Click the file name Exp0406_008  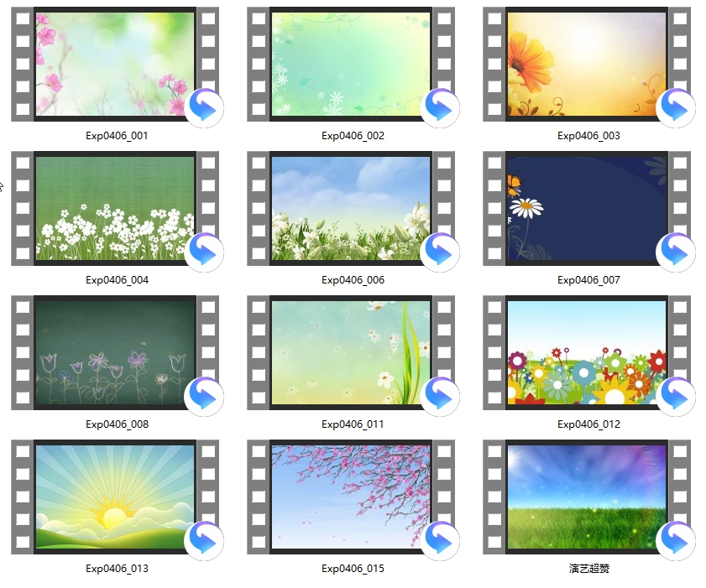(x=117, y=424)
